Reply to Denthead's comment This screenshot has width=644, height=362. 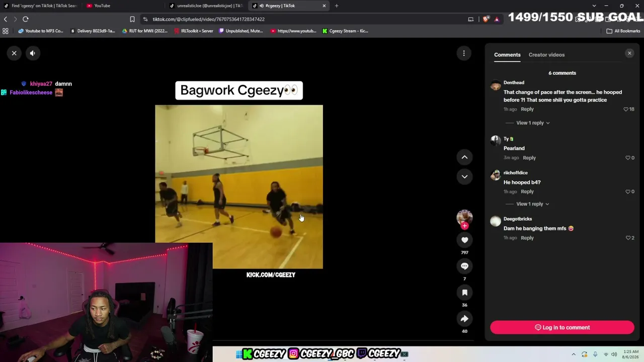[x=527, y=109]
